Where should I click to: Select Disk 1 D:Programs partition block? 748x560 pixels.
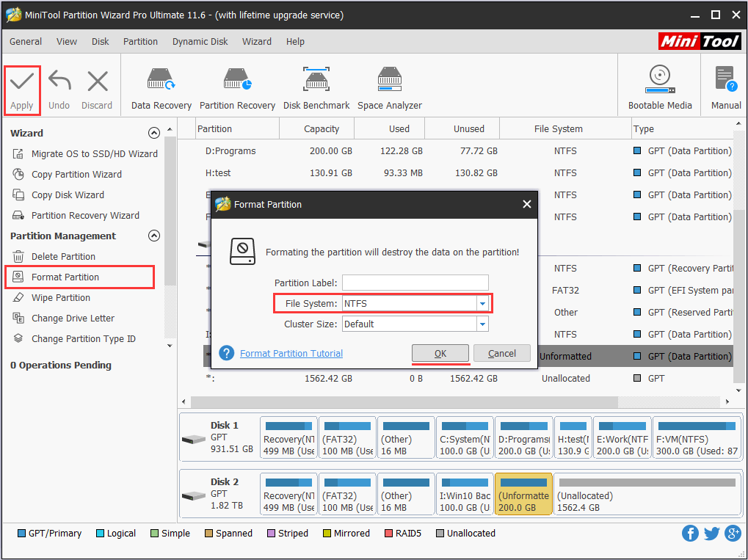pyautogui.click(x=524, y=437)
